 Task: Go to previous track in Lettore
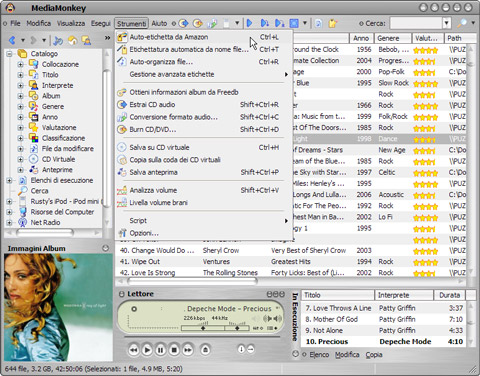point(133,350)
